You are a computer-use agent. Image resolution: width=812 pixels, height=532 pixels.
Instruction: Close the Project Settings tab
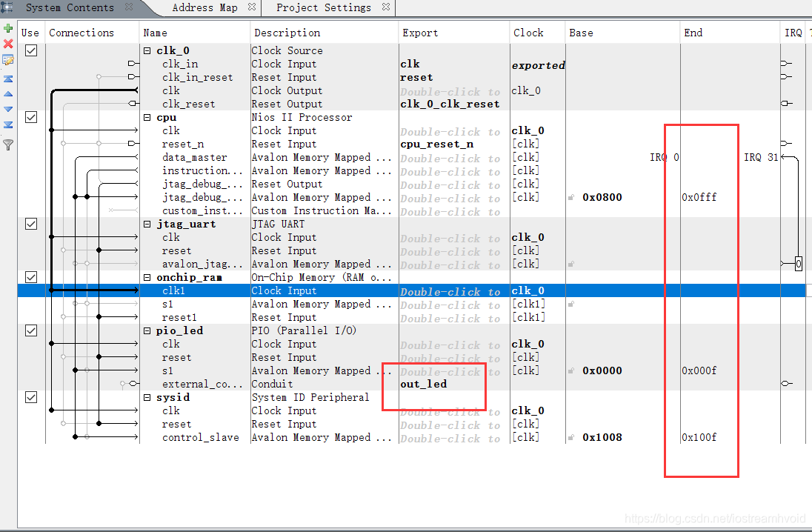pos(386,7)
